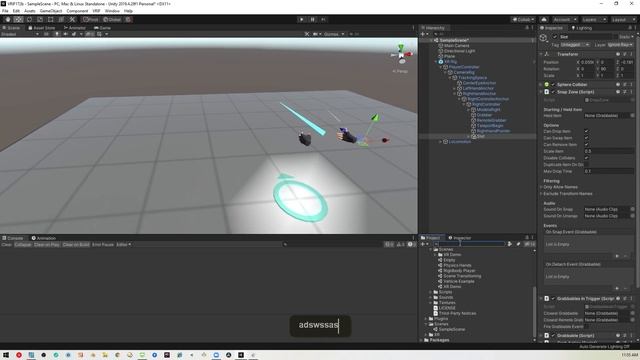Open the File menu
The width and height of the screenshot is (640, 360).
coord(5,11)
